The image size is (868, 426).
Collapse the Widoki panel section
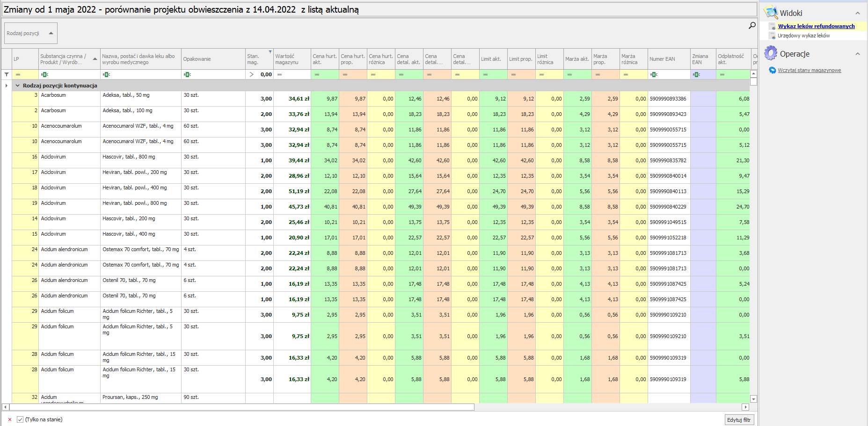point(857,13)
